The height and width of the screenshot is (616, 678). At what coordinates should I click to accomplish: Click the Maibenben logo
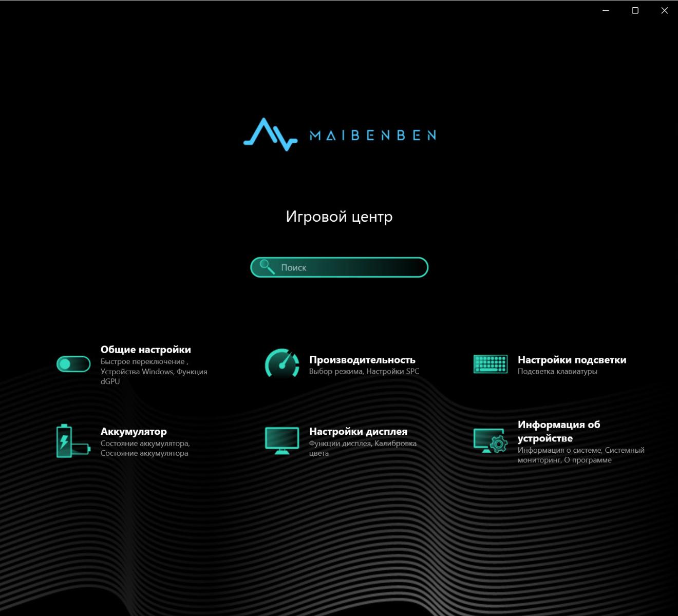340,134
